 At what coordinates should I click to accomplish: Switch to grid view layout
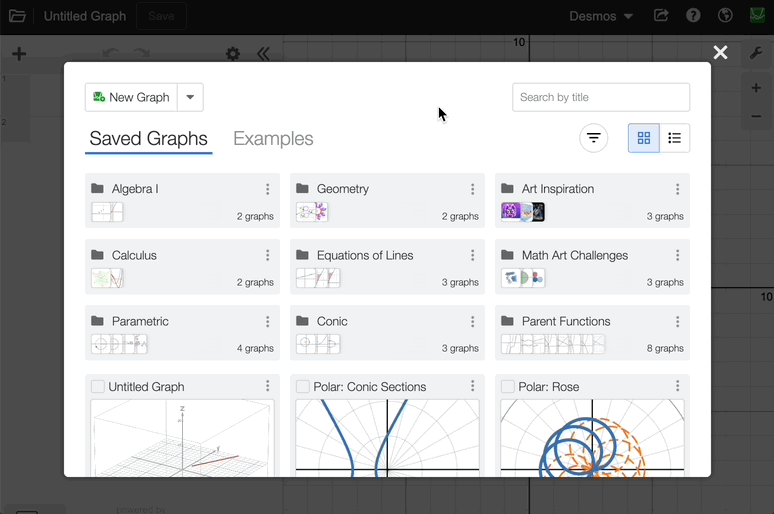[644, 138]
